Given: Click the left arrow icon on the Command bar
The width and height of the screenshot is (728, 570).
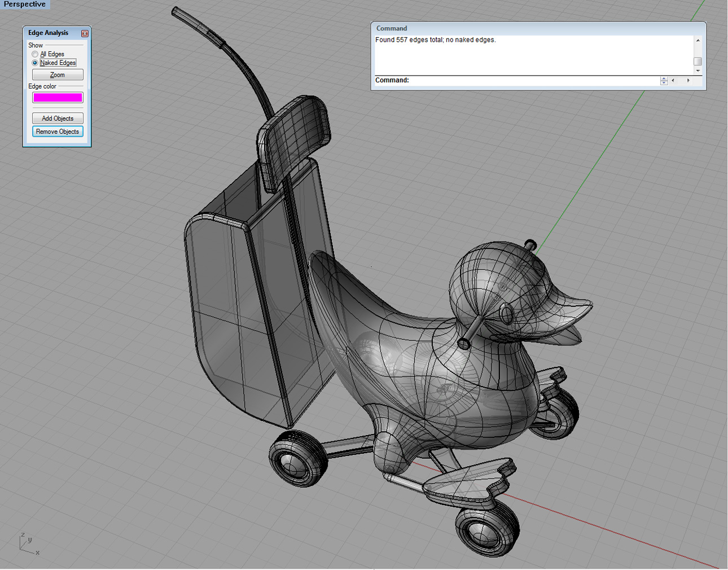Looking at the screenshot, I should pos(673,80).
